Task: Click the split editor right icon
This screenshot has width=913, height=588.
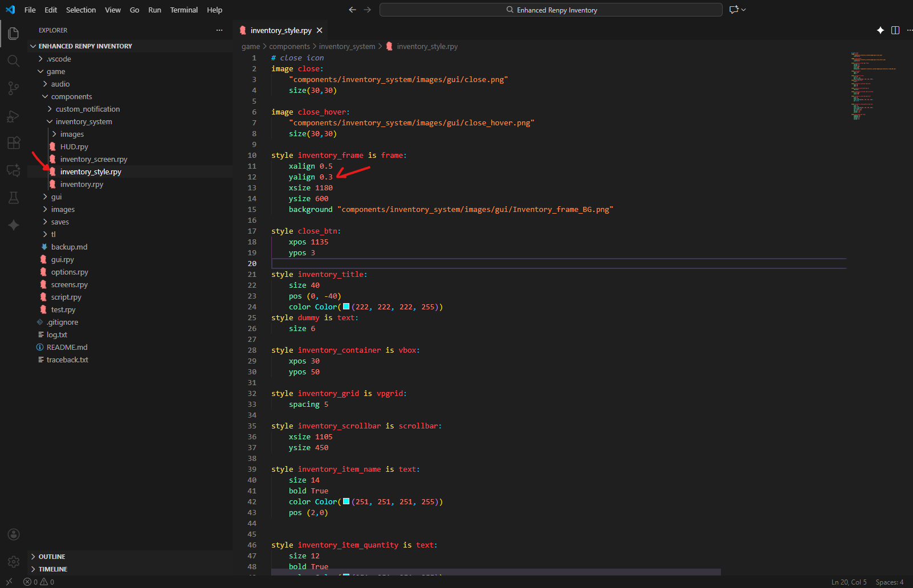Action: click(x=895, y=30)
